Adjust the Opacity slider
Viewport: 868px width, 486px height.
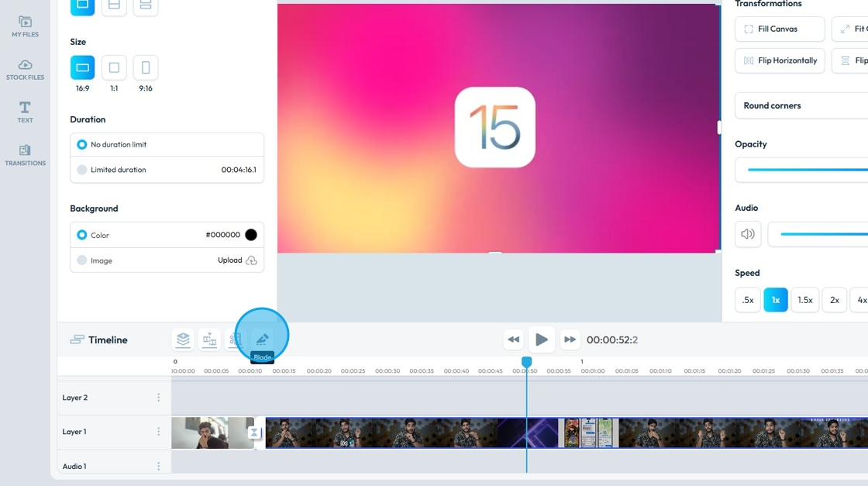pyautogui.click(x=808, y=170)
